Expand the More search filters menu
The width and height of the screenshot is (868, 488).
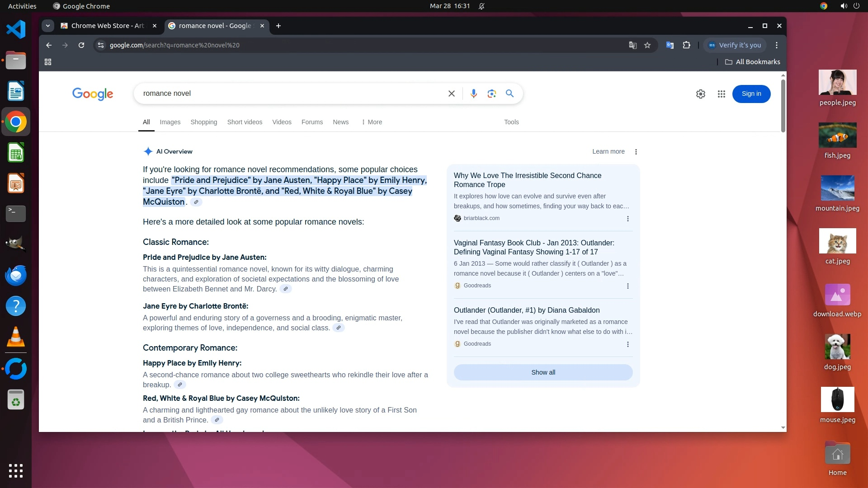(372, 122)
